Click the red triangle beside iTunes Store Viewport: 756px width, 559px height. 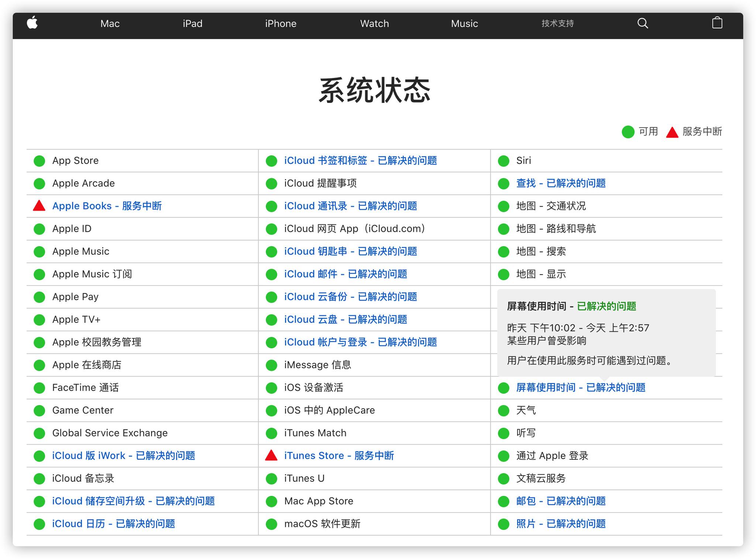(271, 456)
